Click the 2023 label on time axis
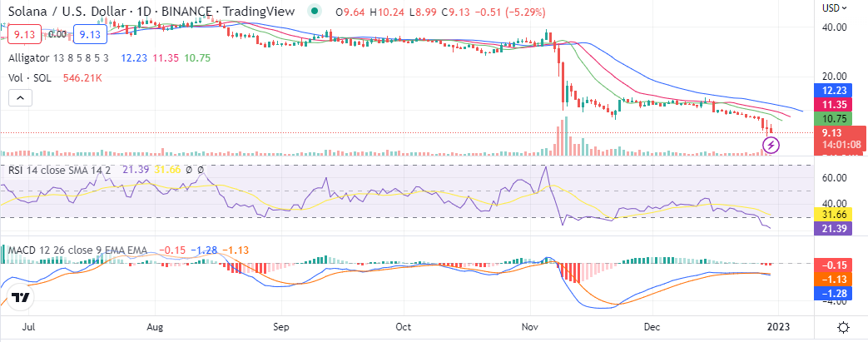Image resolution: width=868 pixels, height=342 pixels. click(x=778, y=326)
